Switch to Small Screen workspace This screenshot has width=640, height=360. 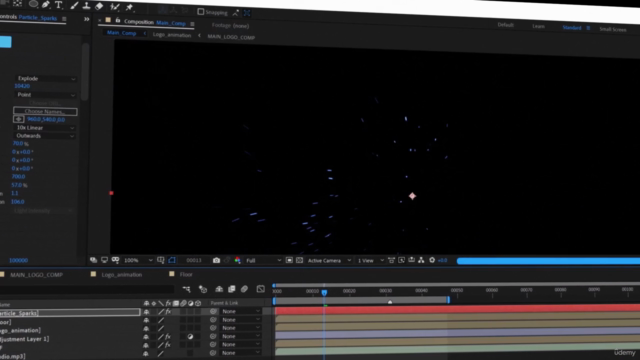tap(613, 29)
